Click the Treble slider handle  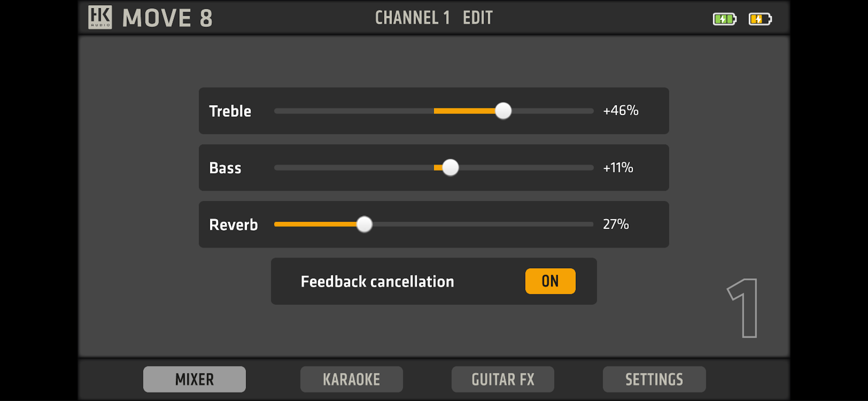click(503, 111)
